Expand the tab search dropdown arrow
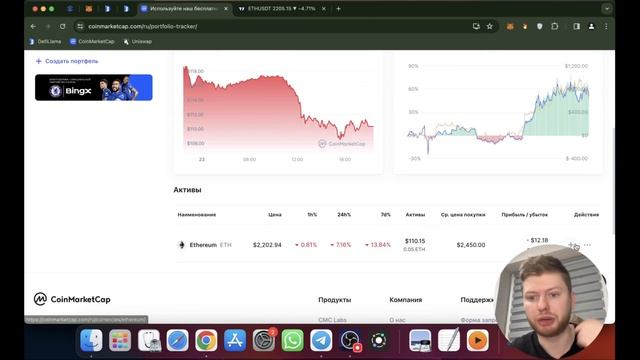 point(607,9)
